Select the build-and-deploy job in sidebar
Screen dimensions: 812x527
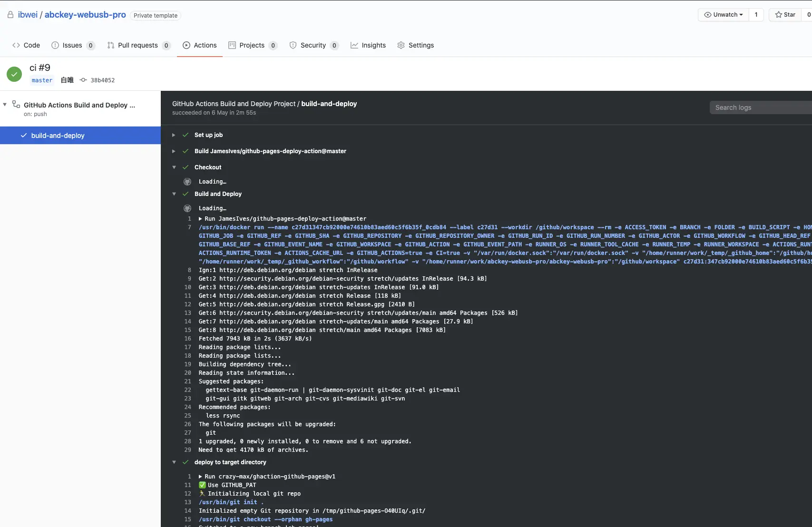80,136
